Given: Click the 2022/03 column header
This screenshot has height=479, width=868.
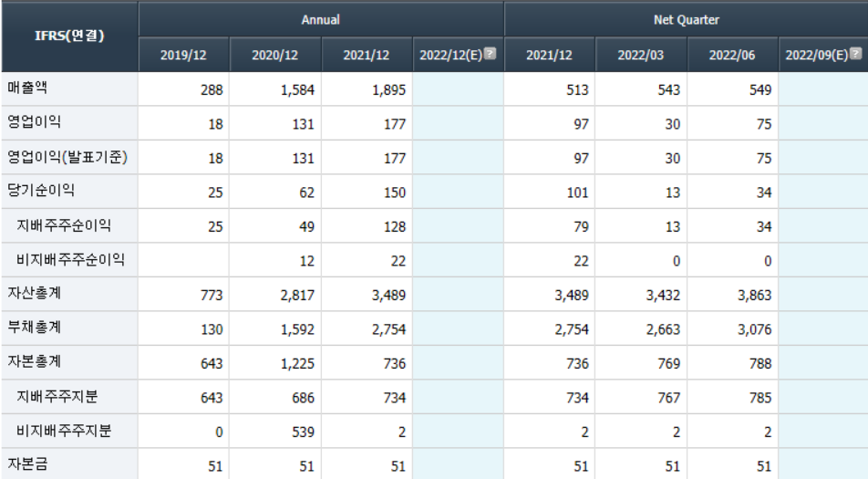Looking at the screenshot, I should [640, 55].
